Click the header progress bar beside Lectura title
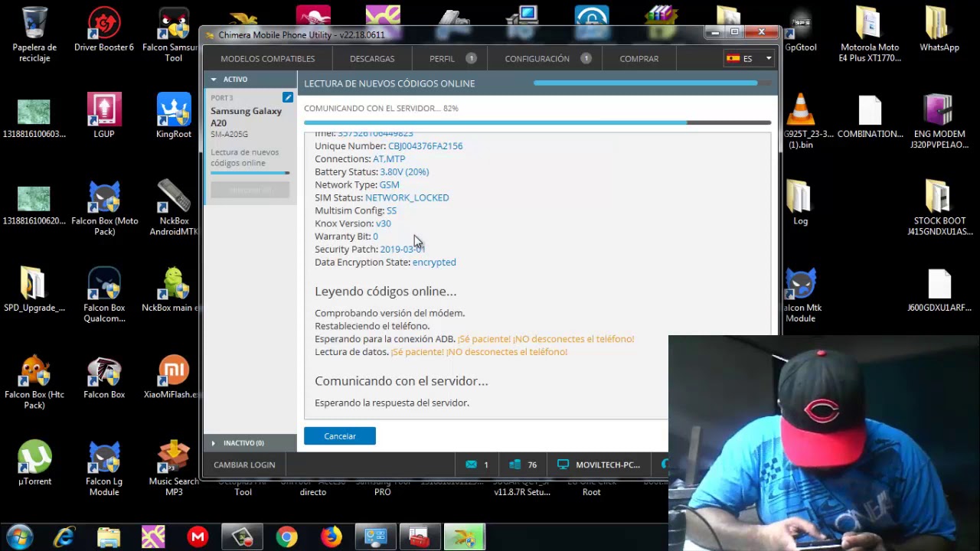This screenshot has width=980, height=551. (652, 83)
